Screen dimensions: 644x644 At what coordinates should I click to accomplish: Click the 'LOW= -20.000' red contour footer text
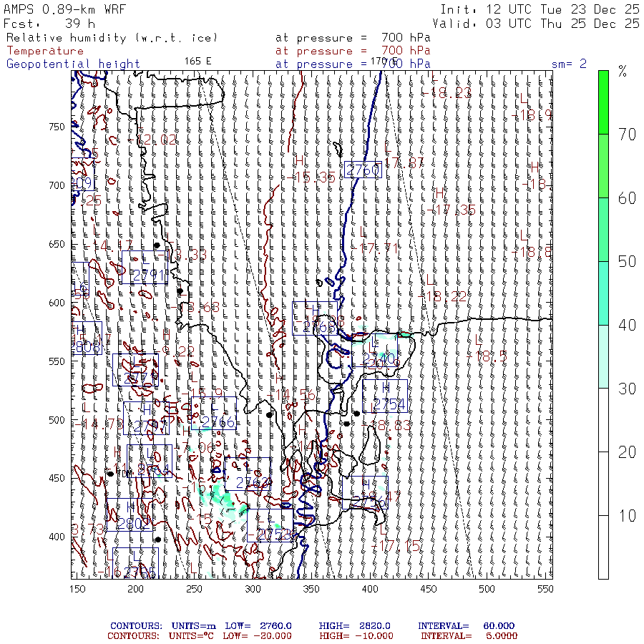click(257, 636)
